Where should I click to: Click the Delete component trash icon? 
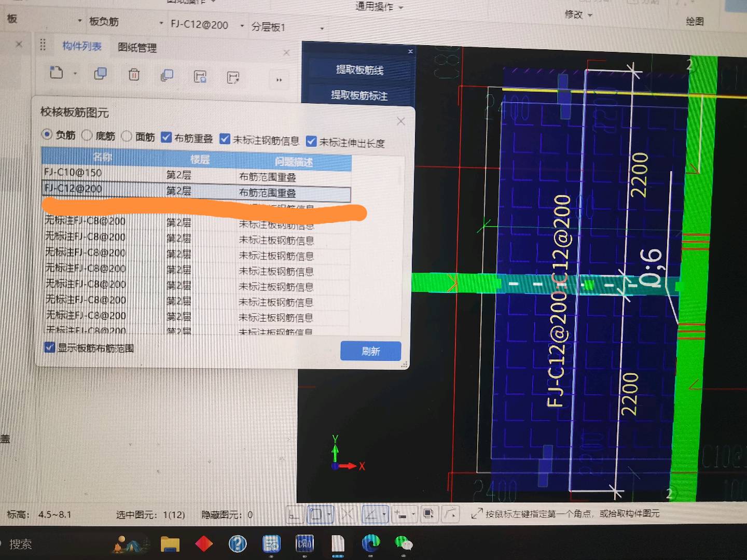pos(134,75)
